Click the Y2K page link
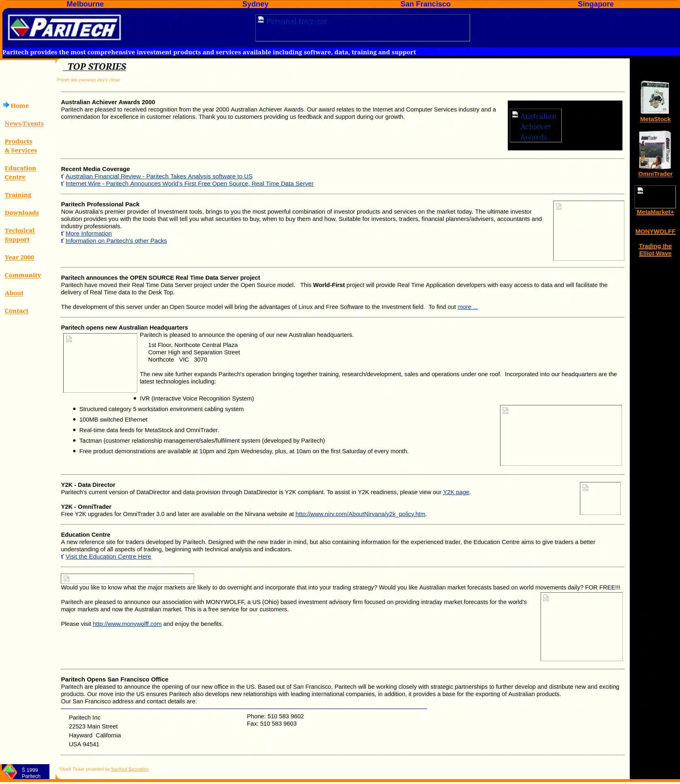The height and width of the screenshot is (784, 680). click(x=455, y=492)
